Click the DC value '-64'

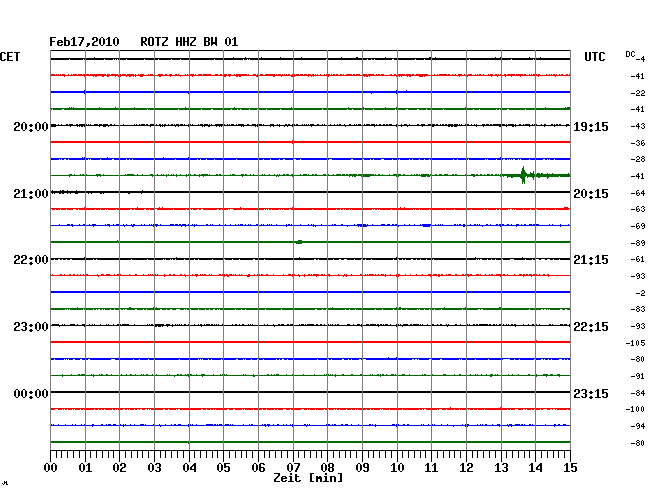(638, 193)
